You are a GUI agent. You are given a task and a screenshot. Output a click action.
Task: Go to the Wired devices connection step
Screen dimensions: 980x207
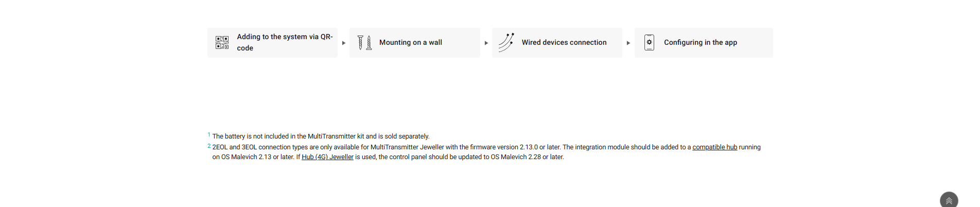564,43
